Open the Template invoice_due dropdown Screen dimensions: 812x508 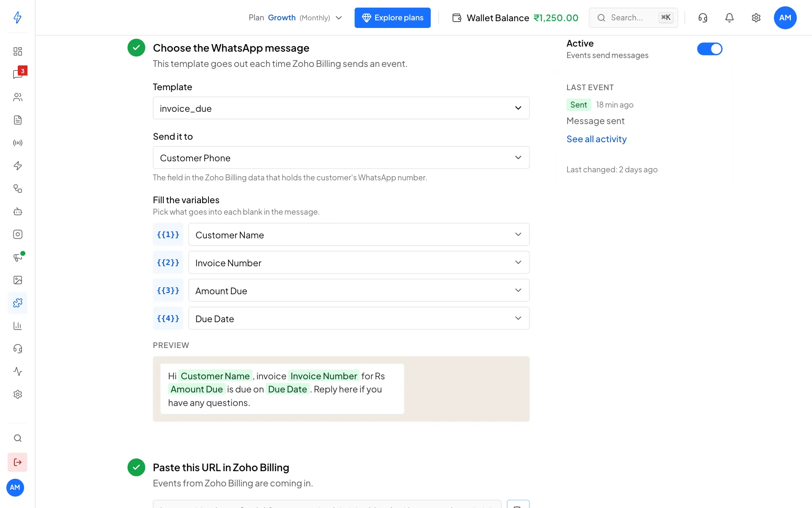coord(341,108)
